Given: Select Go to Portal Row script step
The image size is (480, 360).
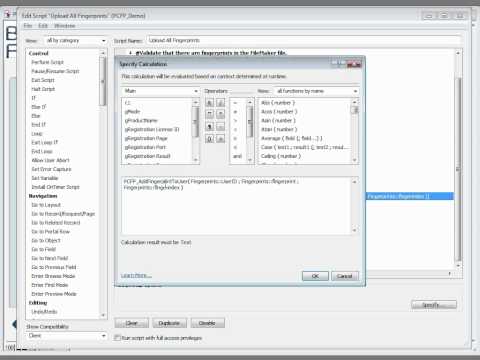Looking at the screenshot, I should (x=51, y=232).
